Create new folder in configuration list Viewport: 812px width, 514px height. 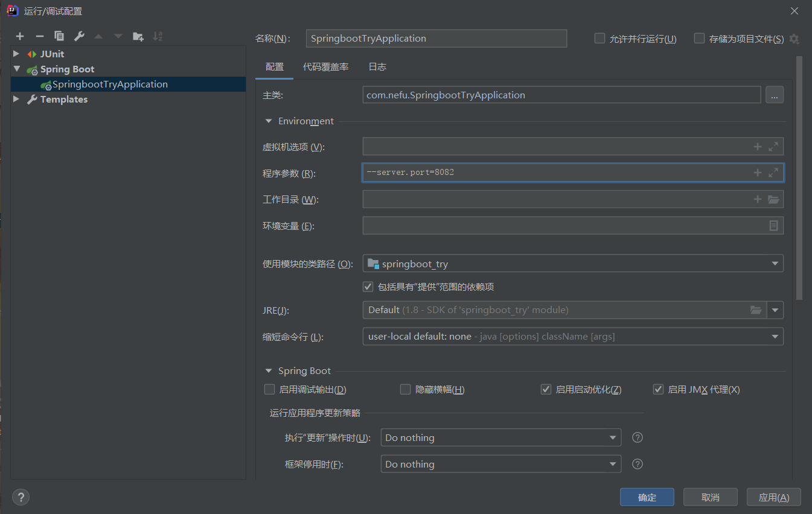point(138,36)
